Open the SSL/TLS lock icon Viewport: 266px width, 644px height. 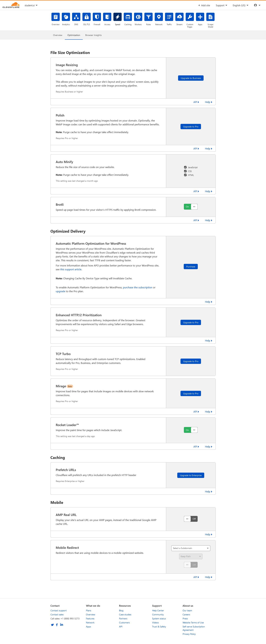(x=86, y=17)
